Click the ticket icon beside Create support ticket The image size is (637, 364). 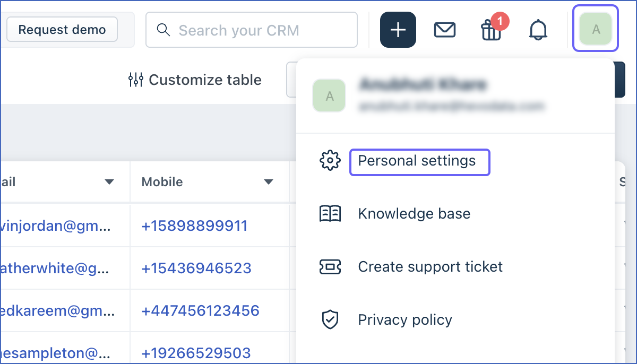coord(330,266)
